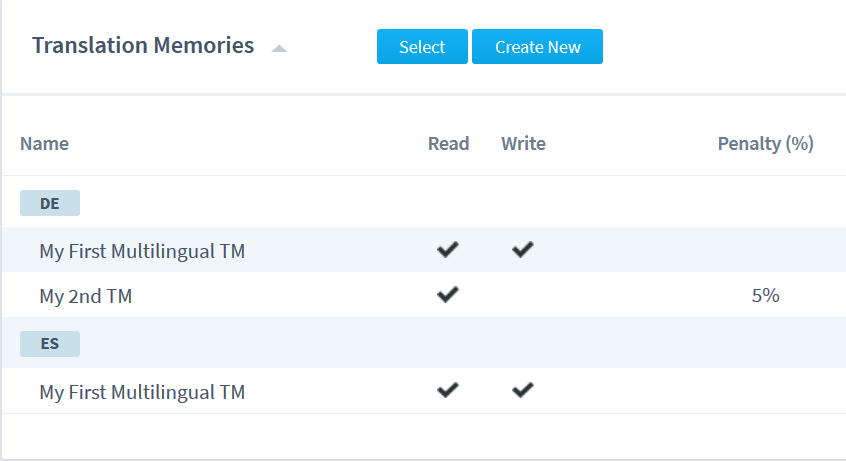Open My First Multilingual TM under ES
This screenshot has height=461, width=846.
coord(142,392)
